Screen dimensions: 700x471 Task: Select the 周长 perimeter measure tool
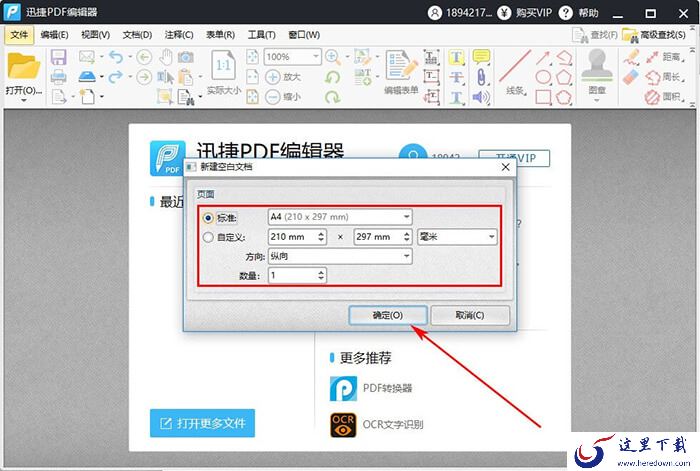click(665, 77)
